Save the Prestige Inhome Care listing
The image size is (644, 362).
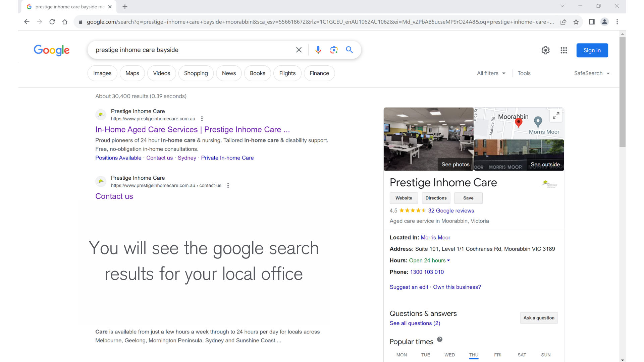coord(468,198)
